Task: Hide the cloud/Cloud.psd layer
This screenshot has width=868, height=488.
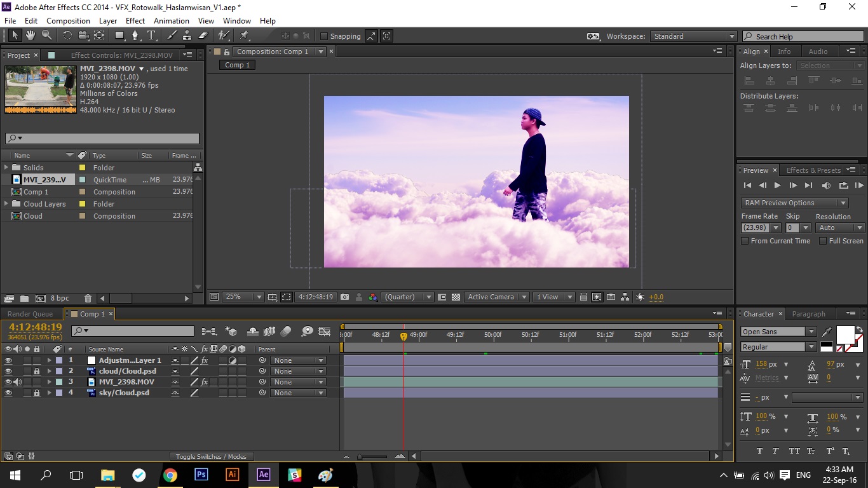Action: 8,370
